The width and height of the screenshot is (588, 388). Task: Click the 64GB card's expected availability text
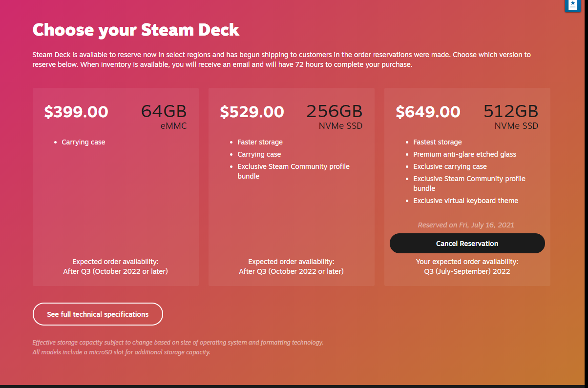point(115,266)
